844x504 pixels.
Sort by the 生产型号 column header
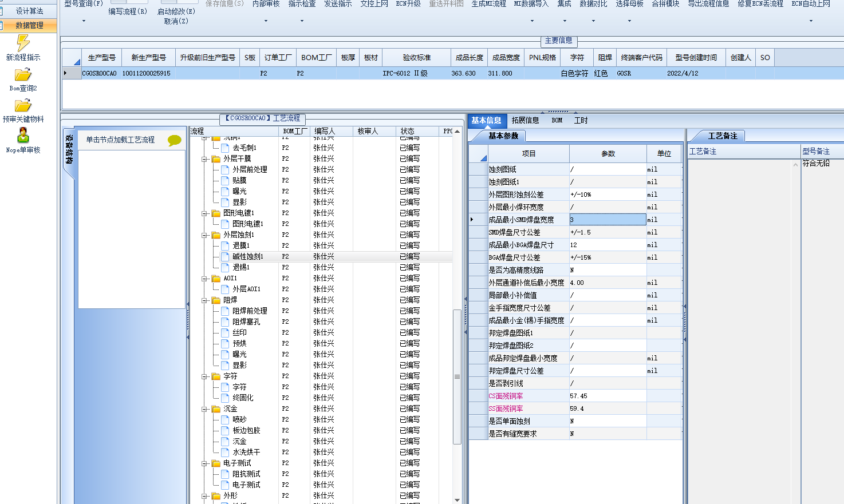(102, 58)
